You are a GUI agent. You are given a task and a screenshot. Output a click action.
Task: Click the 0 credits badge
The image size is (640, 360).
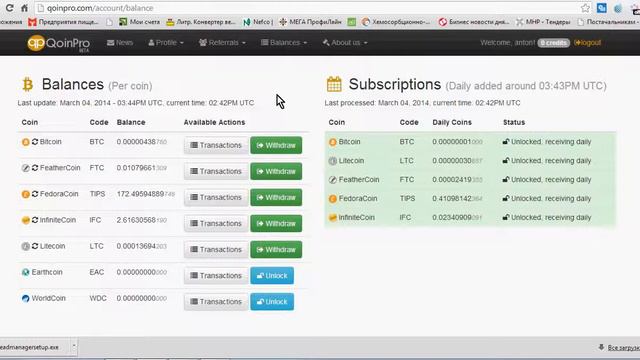coord(553,43)
